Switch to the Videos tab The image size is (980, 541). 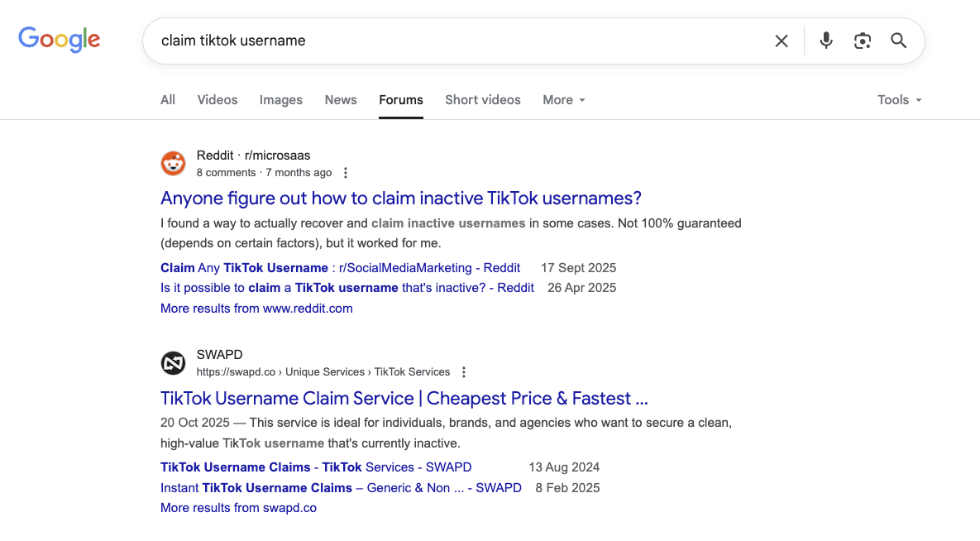coord(218,100)
